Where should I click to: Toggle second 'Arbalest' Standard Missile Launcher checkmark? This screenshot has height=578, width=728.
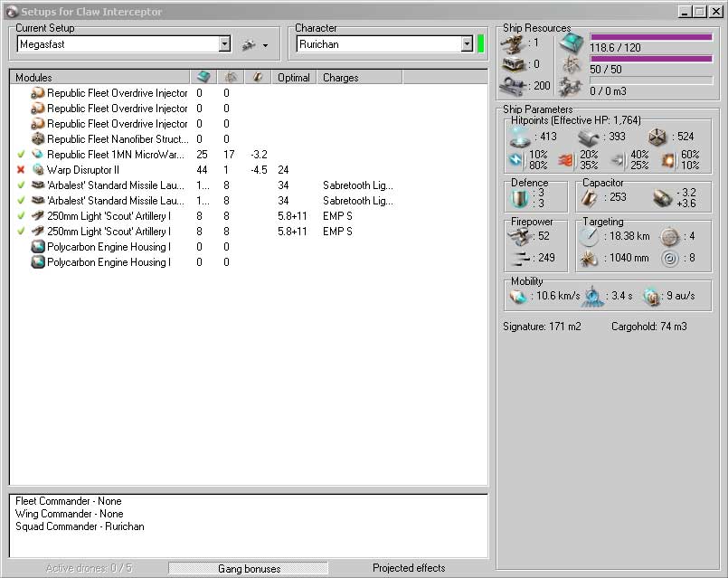click(x=21, y=200)
